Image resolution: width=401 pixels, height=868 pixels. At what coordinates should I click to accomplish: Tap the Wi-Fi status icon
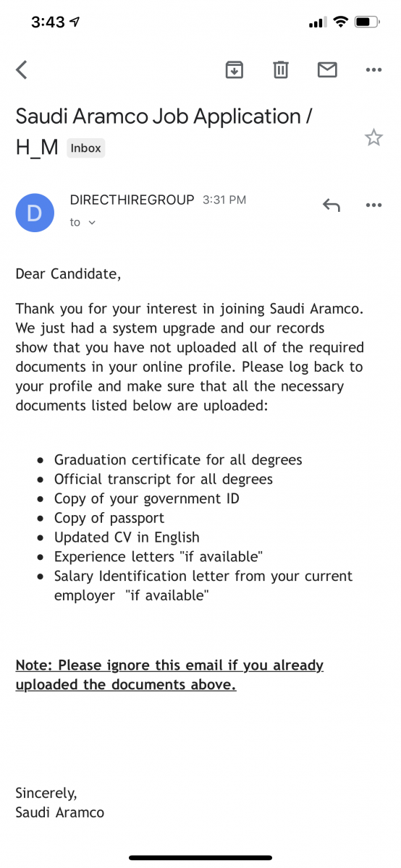[x=340, y=22]
